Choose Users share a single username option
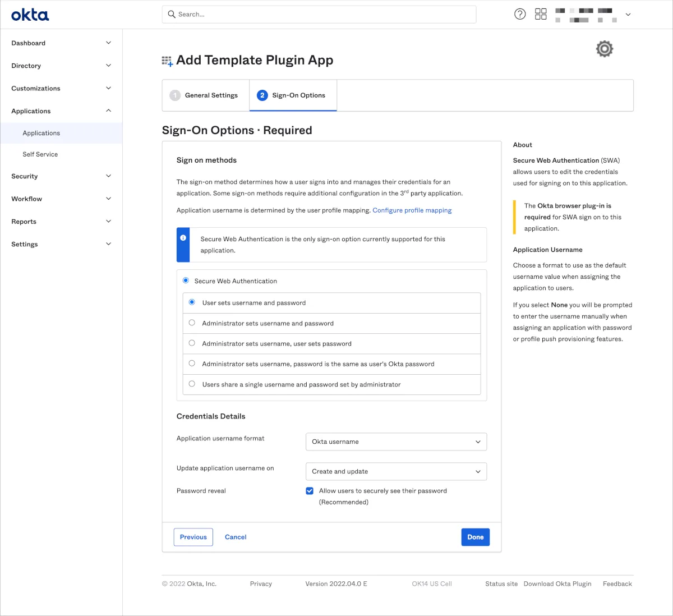 click(192, 384)
